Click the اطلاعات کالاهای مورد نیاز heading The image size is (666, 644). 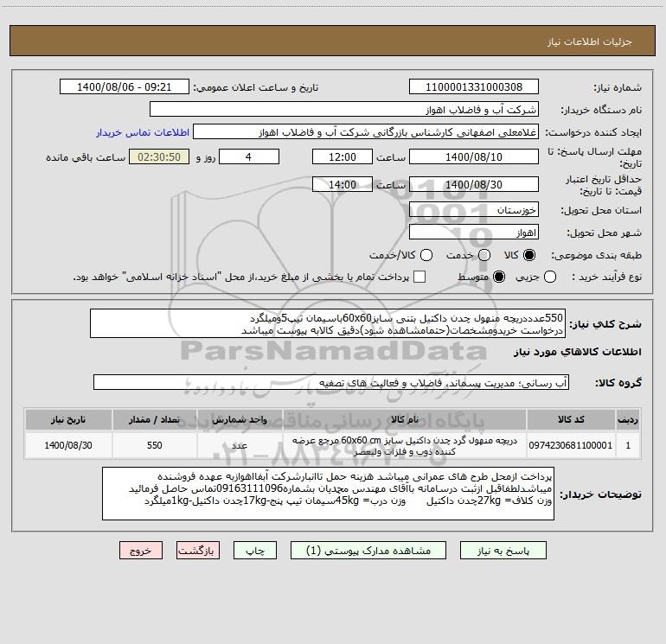pos(577,352)
